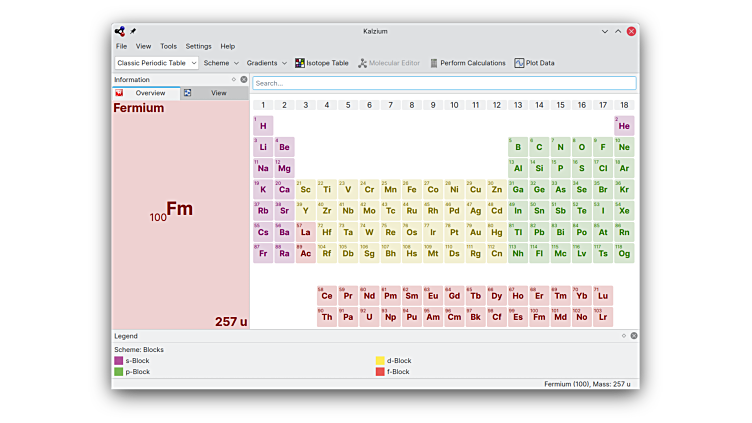Click the Kalzium application icon in title bar
Image resolution: width=752 pixels, height=423 pixels.
(120, 31)
